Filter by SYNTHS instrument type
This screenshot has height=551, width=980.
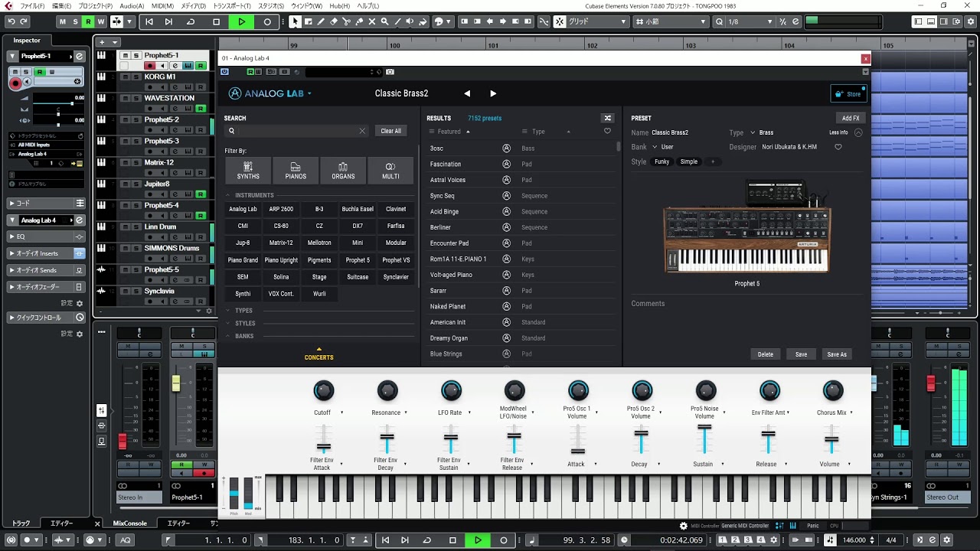tap(248, 171)
